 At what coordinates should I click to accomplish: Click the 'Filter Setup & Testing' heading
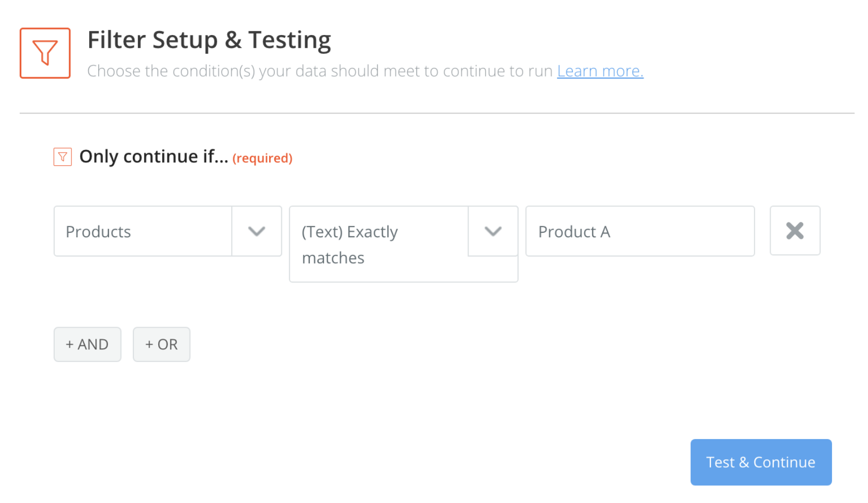(x=209, y=40)
